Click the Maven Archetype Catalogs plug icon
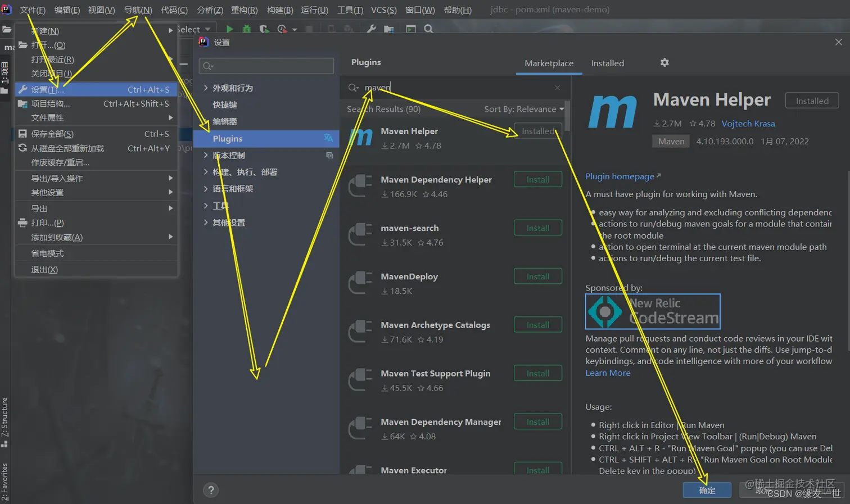 point(360,331)
